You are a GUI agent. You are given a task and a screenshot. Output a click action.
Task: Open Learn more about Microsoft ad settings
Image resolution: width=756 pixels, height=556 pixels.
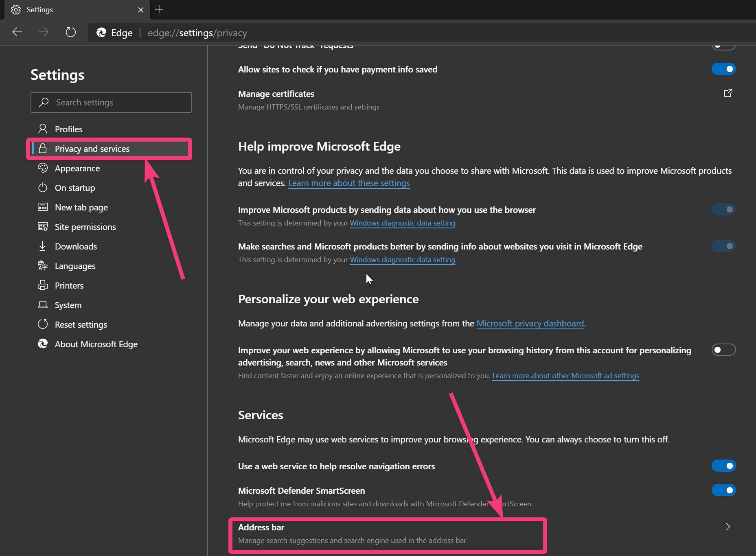click(565, 376)
